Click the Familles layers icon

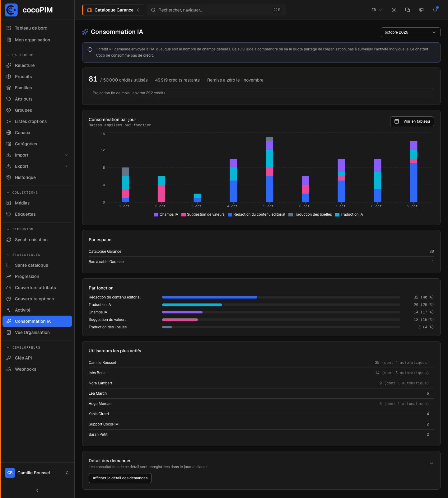[x=9, y=88]
